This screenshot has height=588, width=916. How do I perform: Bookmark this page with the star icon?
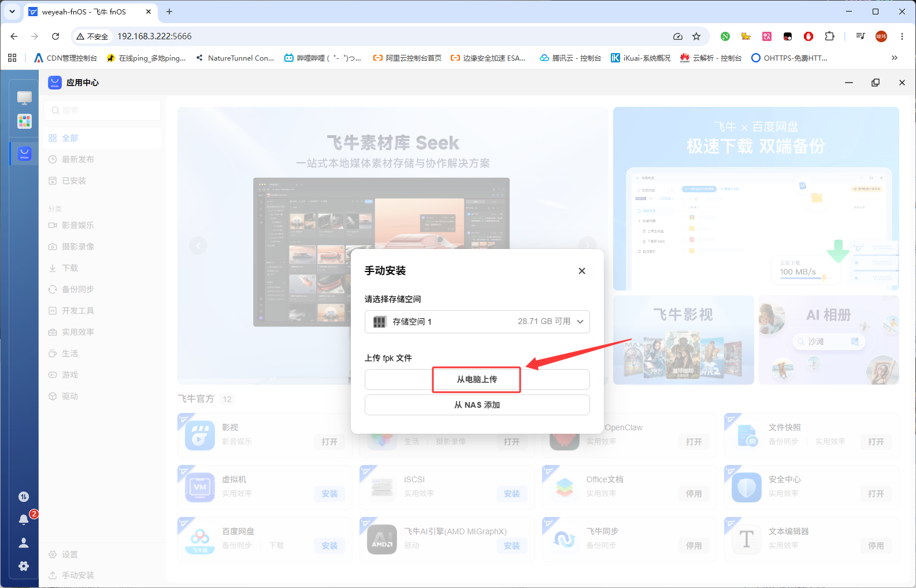point(696,36)
